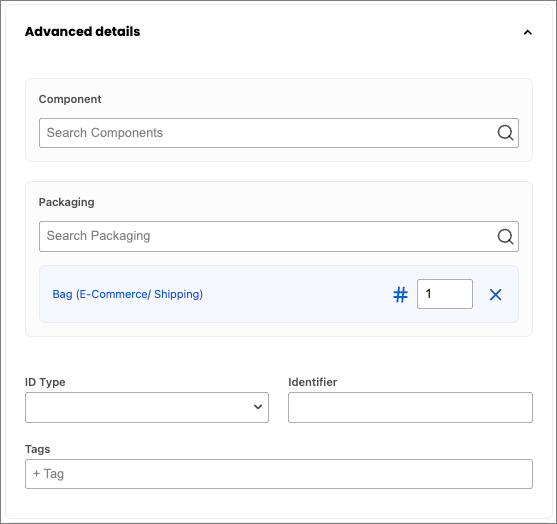Collapse the Advanced details section chevron
The image size is (557, 524).
tap(528, 33)
